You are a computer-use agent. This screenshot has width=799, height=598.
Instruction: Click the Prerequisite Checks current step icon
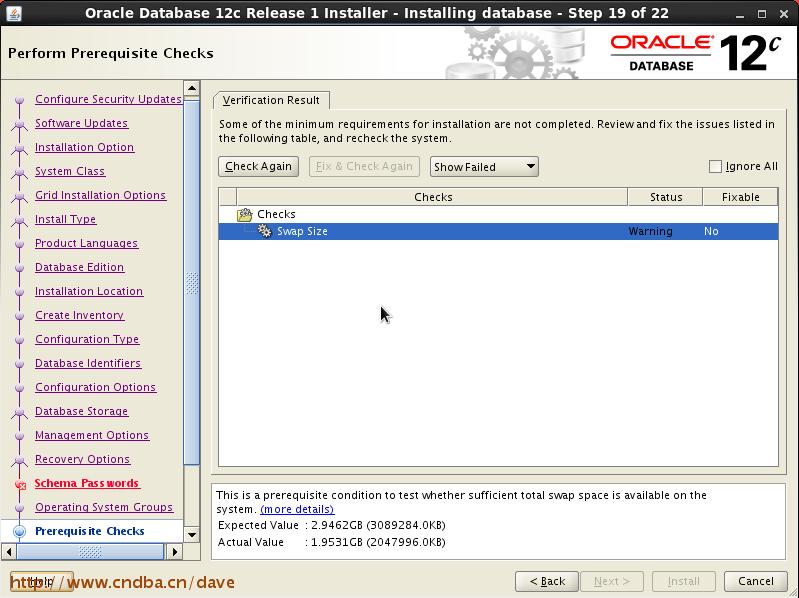coord(19,531)
